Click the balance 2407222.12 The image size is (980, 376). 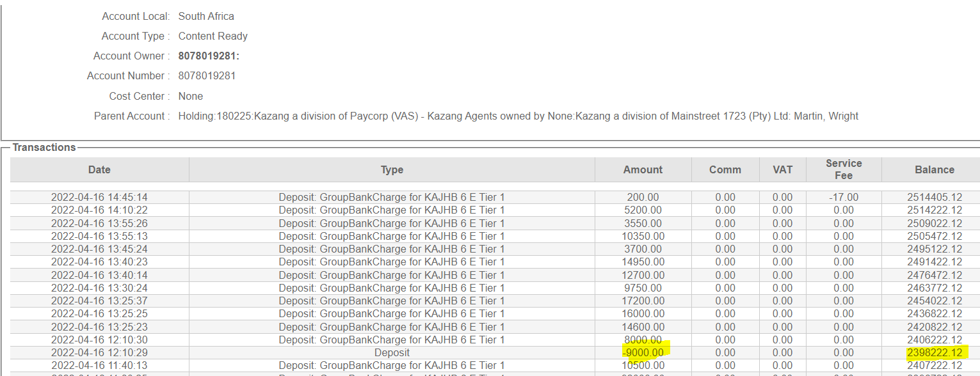[x=935, y=366]
